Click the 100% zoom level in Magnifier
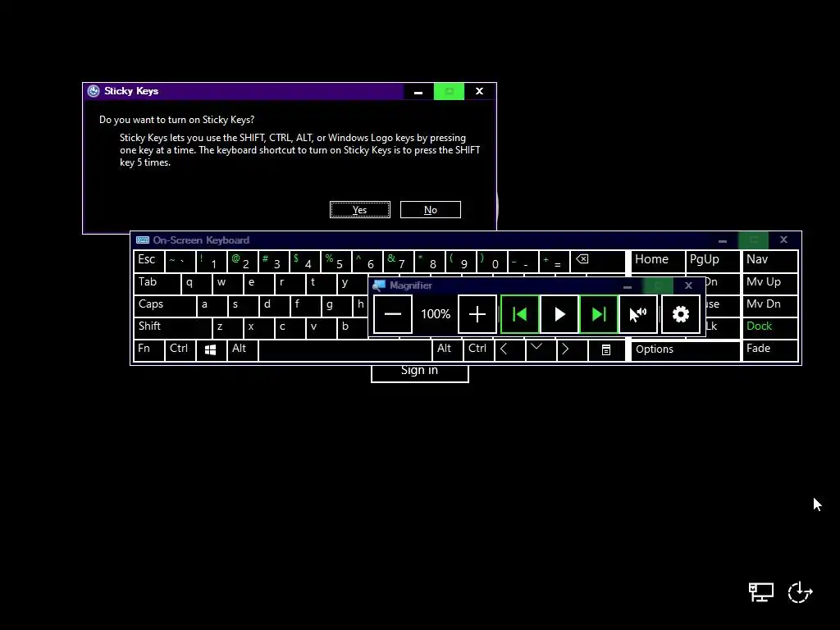The width and height of the screenshot is (840, 630). pos(435,314)
